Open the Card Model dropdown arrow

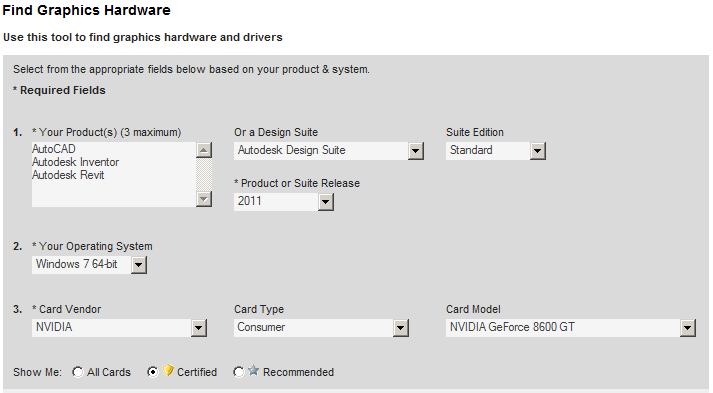click(x=688, y=328)
